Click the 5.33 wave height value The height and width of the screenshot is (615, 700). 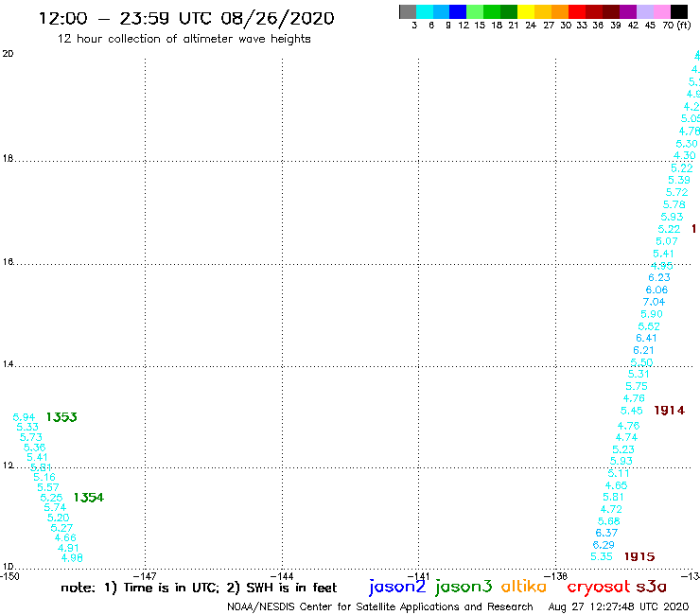pos(27,427)
